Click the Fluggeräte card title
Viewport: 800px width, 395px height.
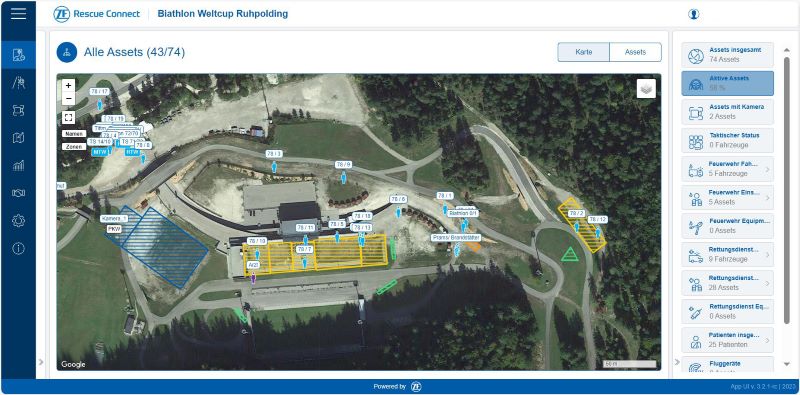tap(725, 364)
